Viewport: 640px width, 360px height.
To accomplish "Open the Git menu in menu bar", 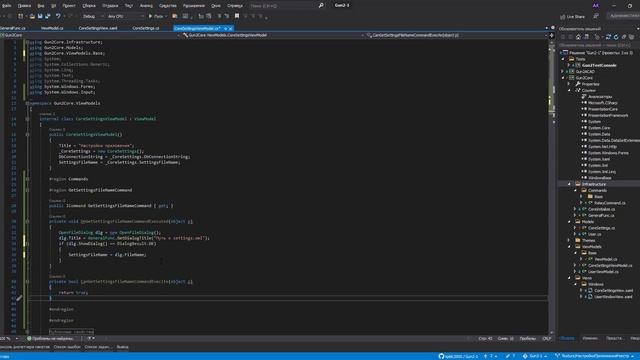I will 53,6.
